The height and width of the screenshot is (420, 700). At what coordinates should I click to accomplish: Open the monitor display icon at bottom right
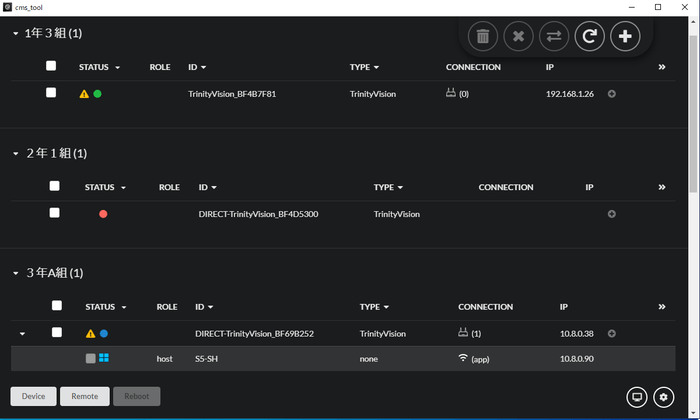tap(636, 397)
